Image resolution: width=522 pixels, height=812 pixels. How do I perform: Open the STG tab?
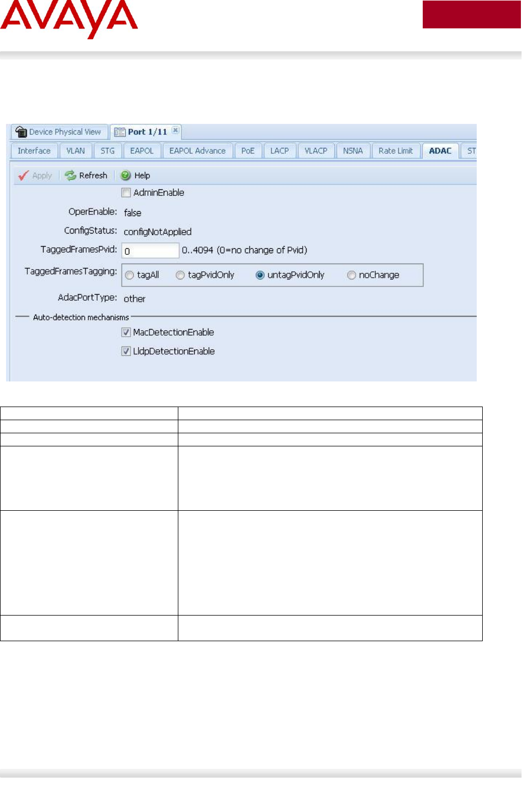click(107, 151)
